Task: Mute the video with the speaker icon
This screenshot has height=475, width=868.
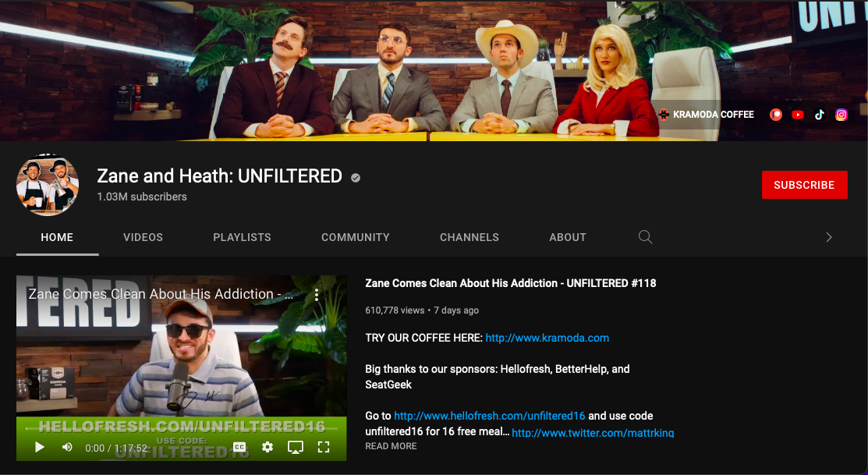Action: 67,447
